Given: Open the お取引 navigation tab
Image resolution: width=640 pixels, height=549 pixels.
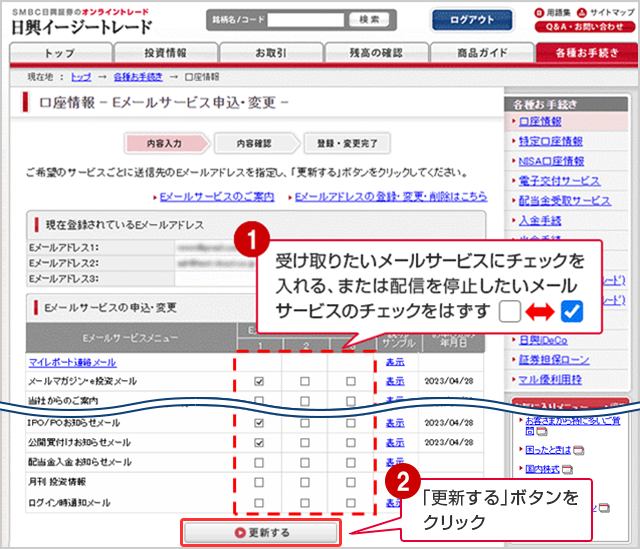Looking at the screenshot, I should [x=270, y=53].
